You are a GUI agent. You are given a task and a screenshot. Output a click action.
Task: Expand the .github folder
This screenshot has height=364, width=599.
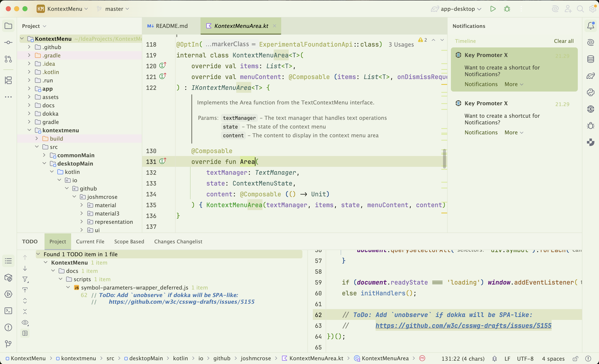pos(29,47)
